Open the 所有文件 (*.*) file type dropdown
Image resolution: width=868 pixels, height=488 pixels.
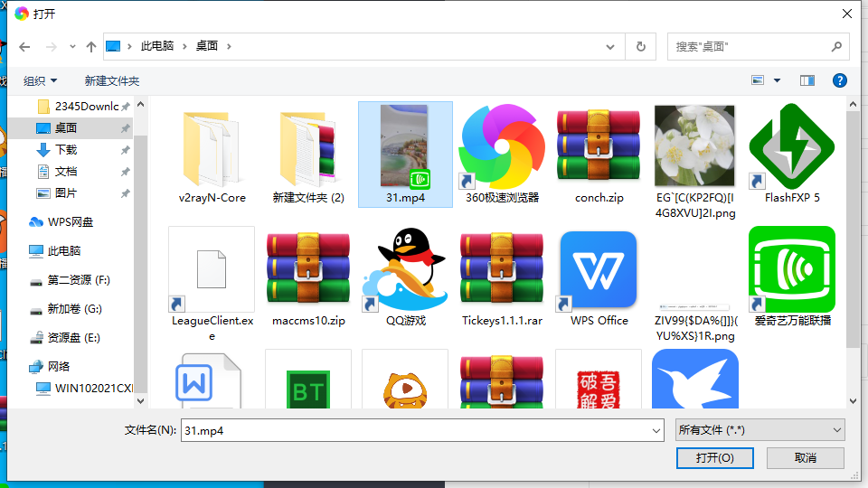(760, 430)
